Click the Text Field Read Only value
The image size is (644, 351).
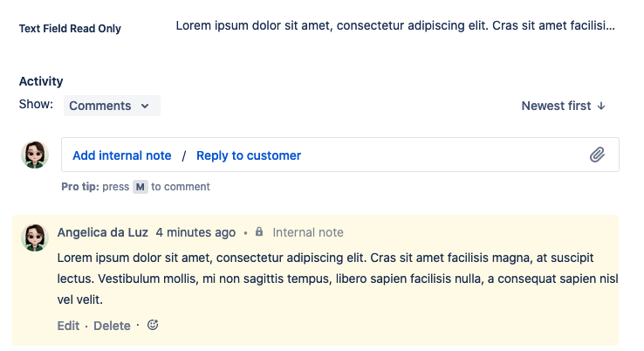(395, 26)
